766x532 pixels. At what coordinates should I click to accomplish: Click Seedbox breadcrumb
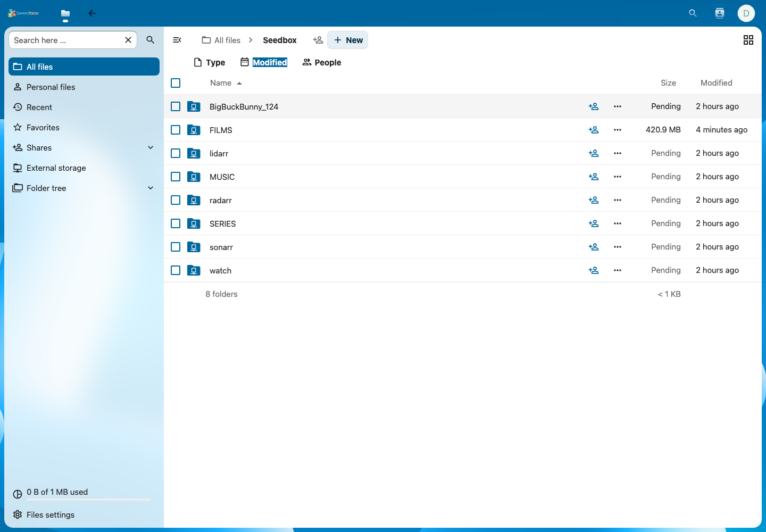click(280, 40)
